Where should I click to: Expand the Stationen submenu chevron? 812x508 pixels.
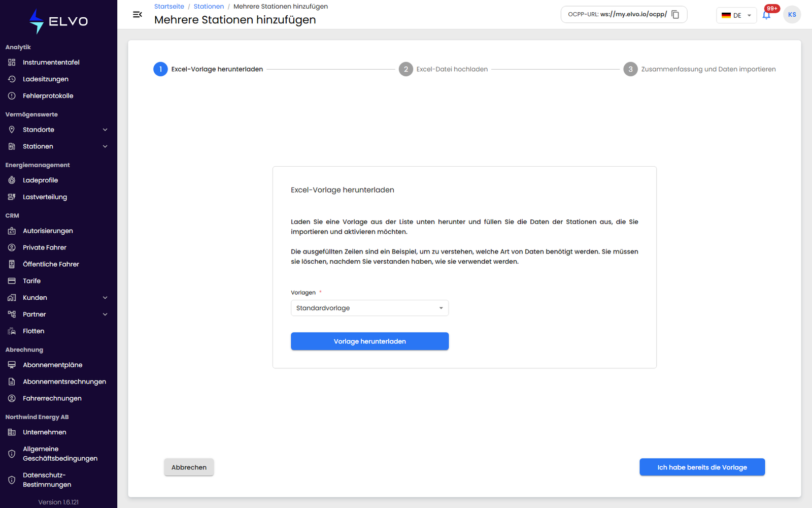105,146
